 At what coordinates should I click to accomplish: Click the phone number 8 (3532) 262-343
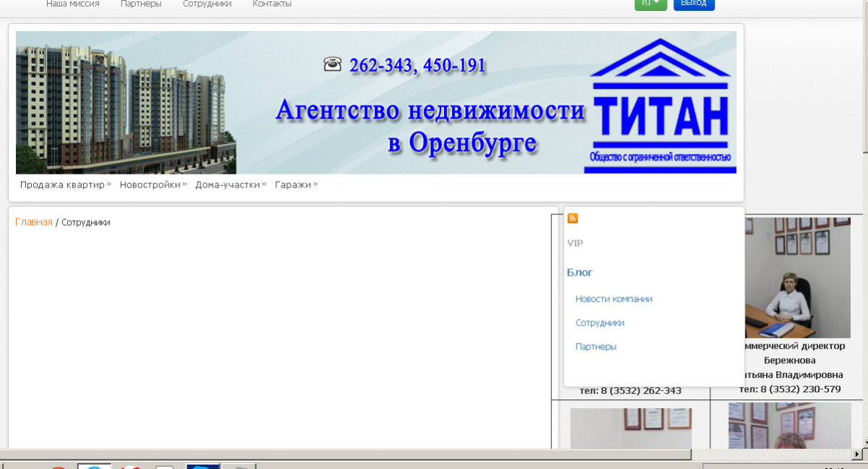640,390
